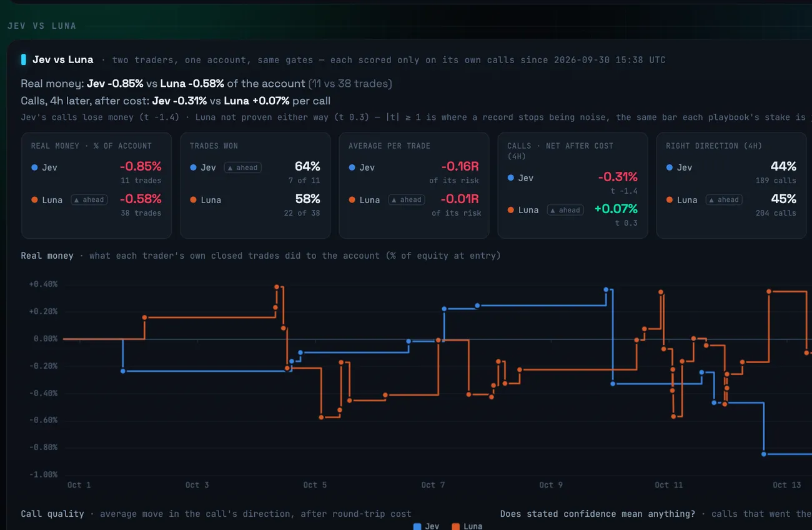Click Jev's -0.16R average per trade value
The height and width of the screenshot is (530, 812).
pos(460,167)
